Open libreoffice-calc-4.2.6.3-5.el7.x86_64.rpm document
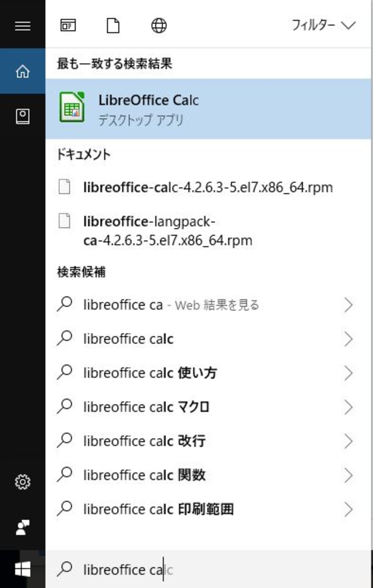 point(208,187)
